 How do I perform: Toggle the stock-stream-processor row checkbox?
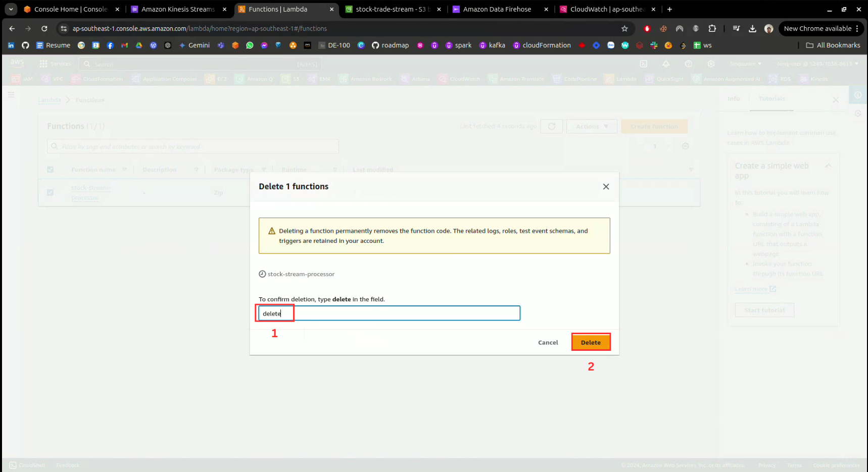tap(50, 192)
